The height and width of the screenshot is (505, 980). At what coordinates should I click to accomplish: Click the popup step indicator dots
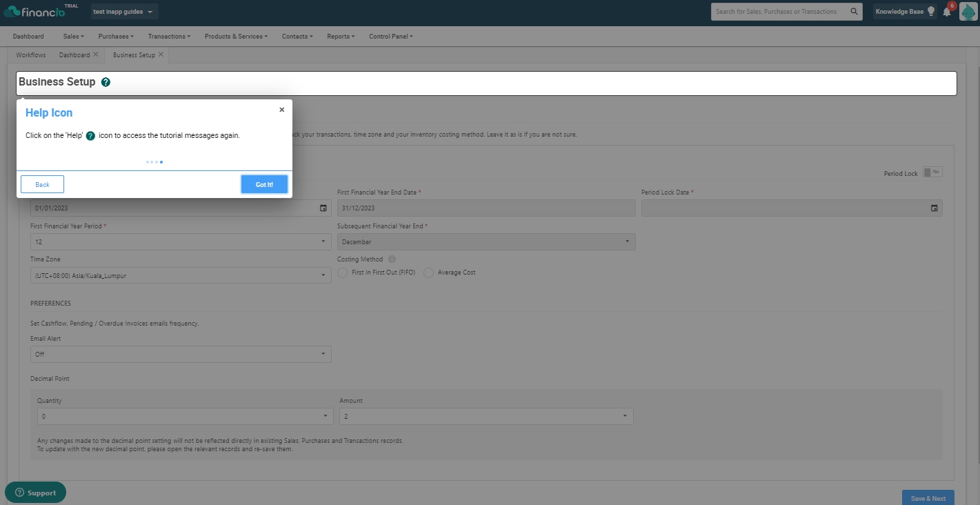coord(154,162)
